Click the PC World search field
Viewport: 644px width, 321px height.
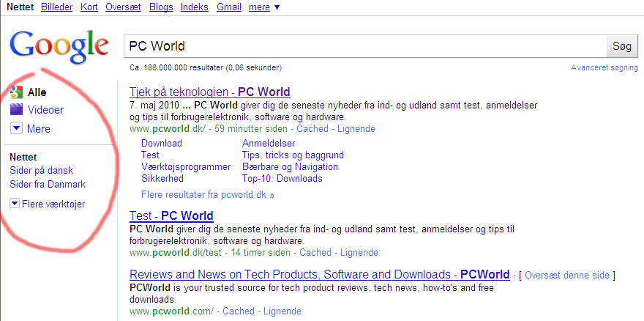pos(364,46)
